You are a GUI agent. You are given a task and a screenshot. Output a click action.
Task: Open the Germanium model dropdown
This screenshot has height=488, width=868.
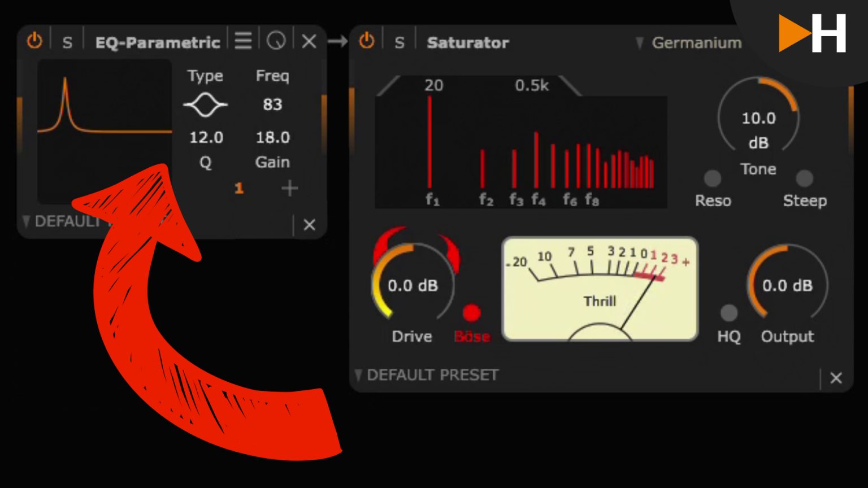(689, 43)
